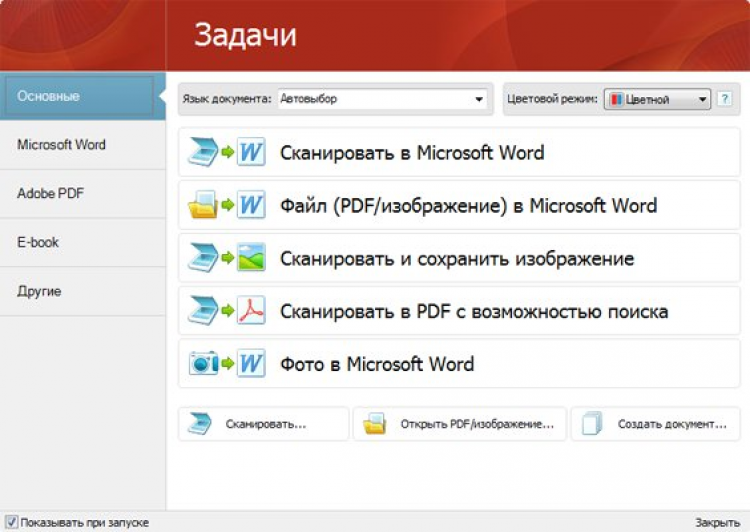The image size is (750, 532).
Task: Click scanner icon in Сканировать в PDF row
Action: tap(203, 310)
